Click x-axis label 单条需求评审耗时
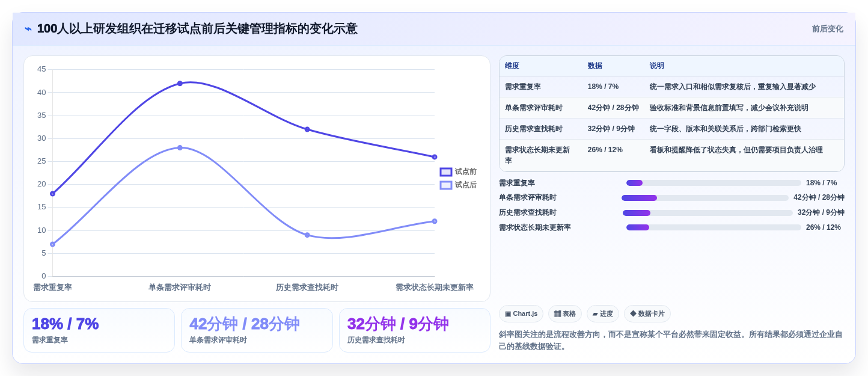This screenshot has width=868, height=376. [180, 288]
